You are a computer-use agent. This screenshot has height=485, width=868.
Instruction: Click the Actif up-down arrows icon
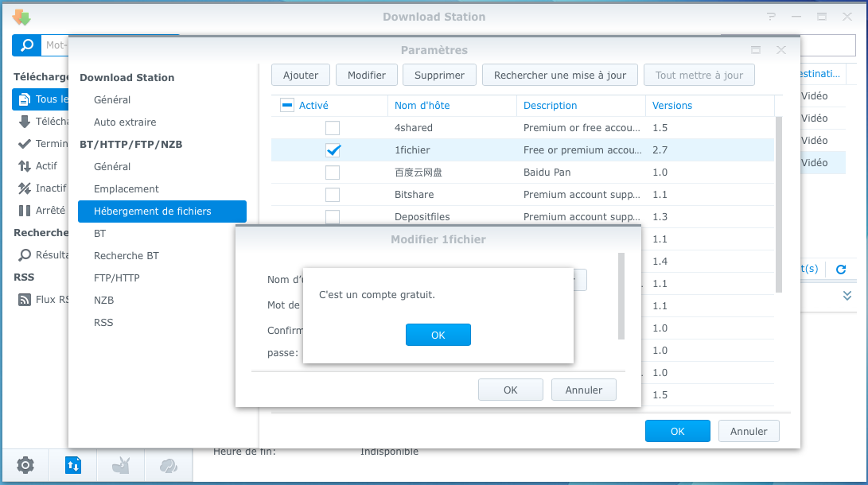click(x=25, y=166)
